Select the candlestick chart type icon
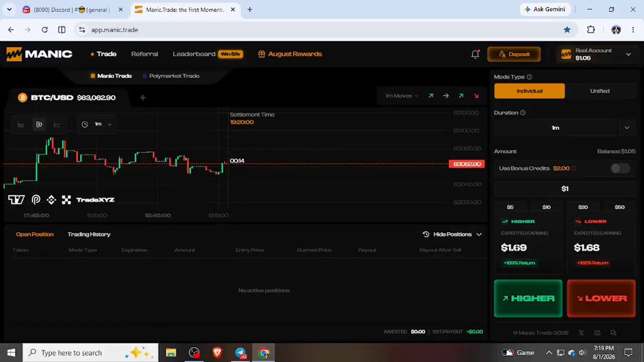Screen dimensions: 644x362 [39, 124]
